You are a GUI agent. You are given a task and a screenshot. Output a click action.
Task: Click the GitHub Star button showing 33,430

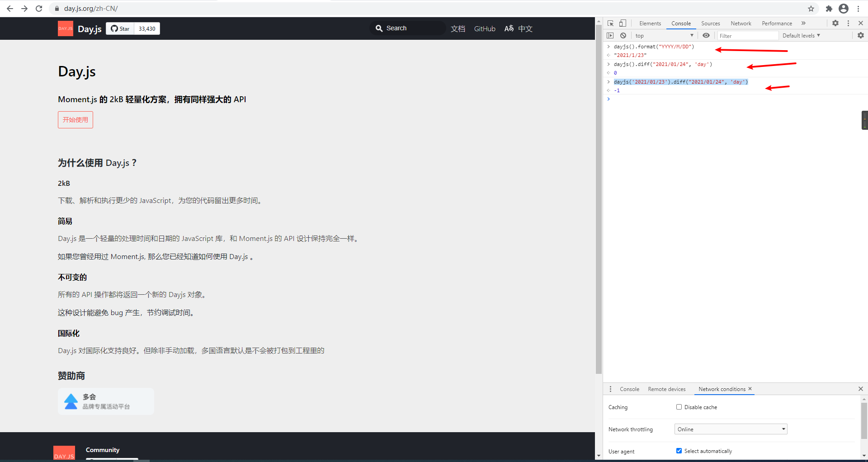coord(132,28)
